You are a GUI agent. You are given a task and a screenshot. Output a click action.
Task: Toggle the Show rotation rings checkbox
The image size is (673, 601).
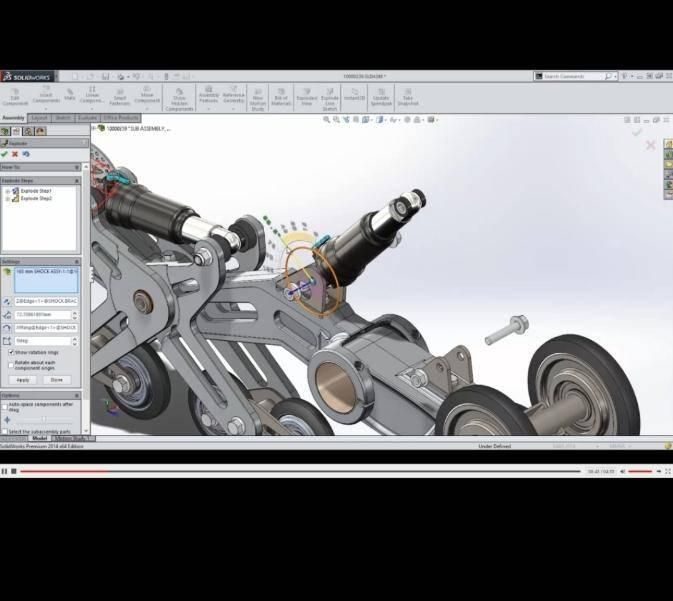(11, 352)
